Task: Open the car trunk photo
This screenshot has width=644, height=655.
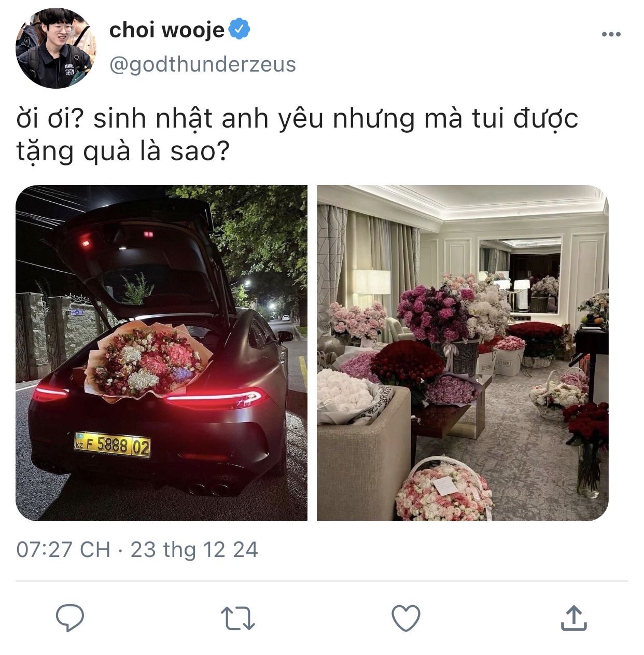Action: [161, 353]
